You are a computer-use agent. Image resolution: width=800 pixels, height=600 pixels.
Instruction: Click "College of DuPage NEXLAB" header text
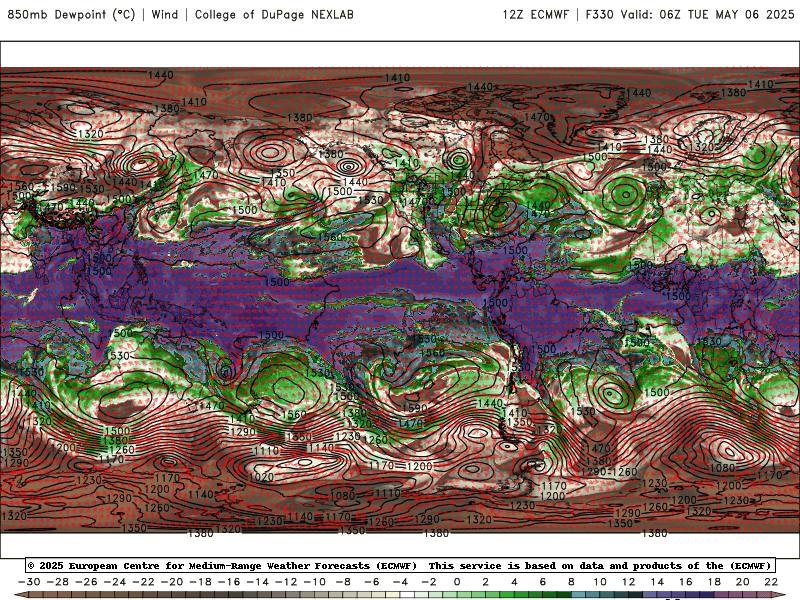tap(274, 15)
